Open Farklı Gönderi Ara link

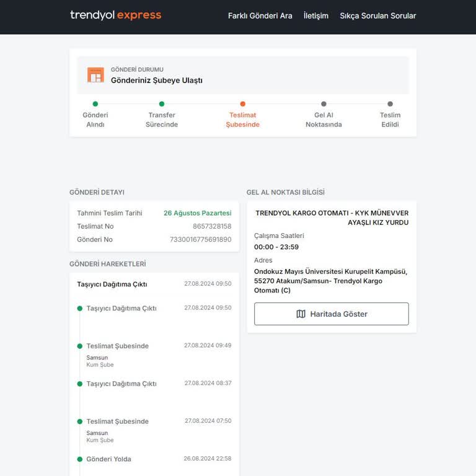260,15
